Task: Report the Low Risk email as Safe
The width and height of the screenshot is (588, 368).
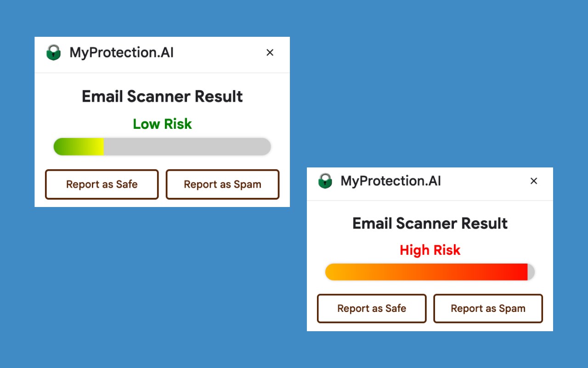Action: [x=102, y=184]
